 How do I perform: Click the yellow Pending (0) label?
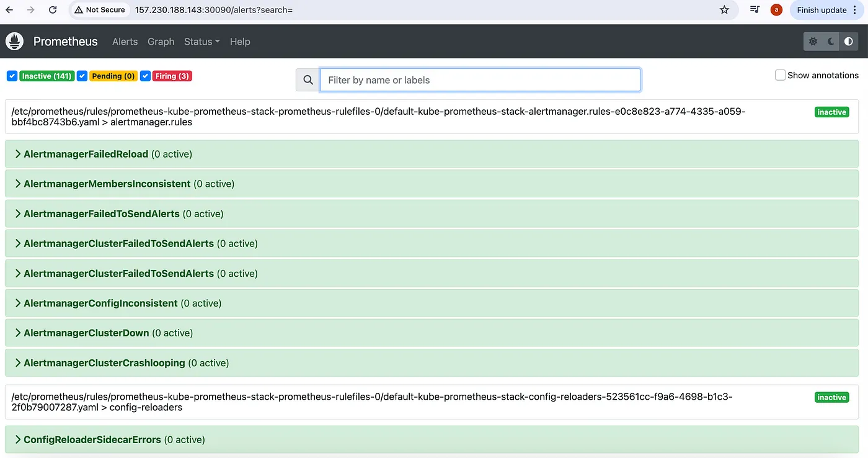click(113, 76)
